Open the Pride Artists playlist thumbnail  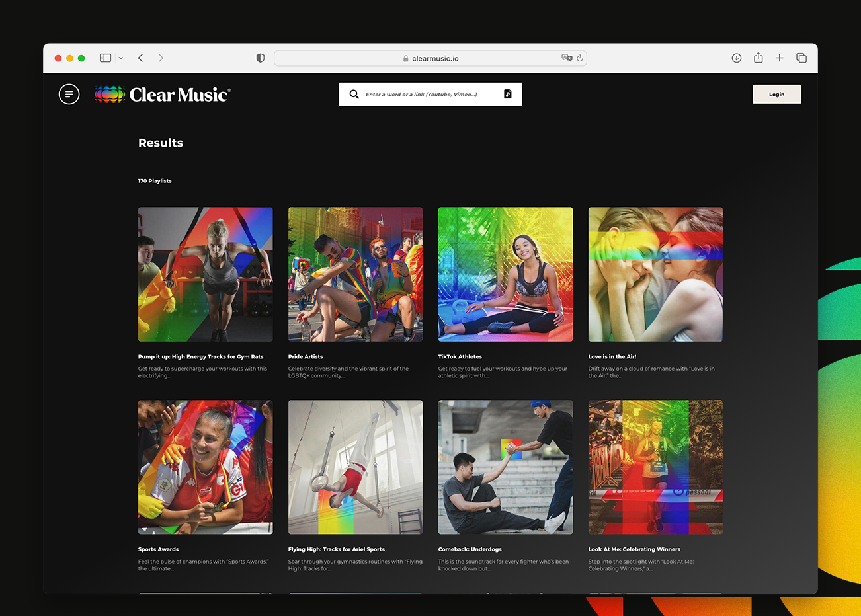(x=356, y=274)
